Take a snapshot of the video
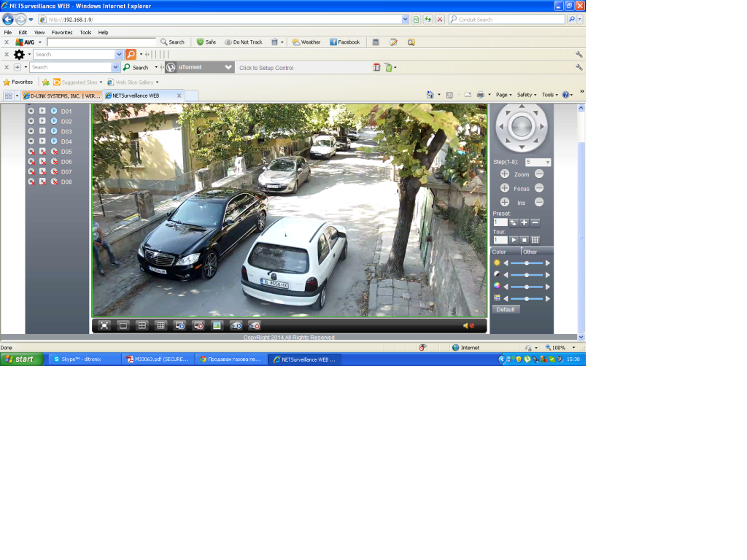The height and width of the screenshot is (560, 747). pyautogui.click(x=217, y=326)
